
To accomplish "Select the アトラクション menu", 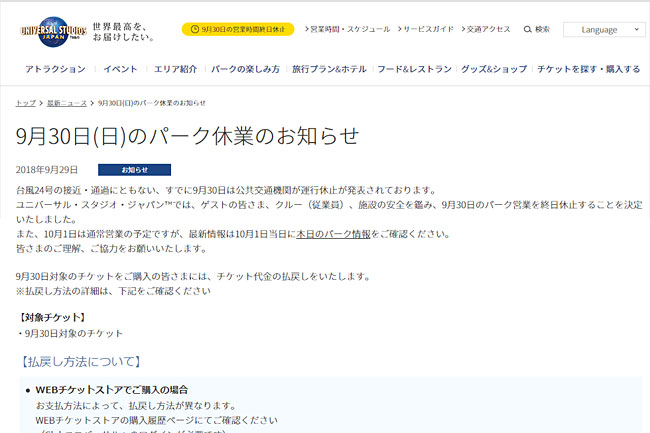I will (x=55, y=69).
